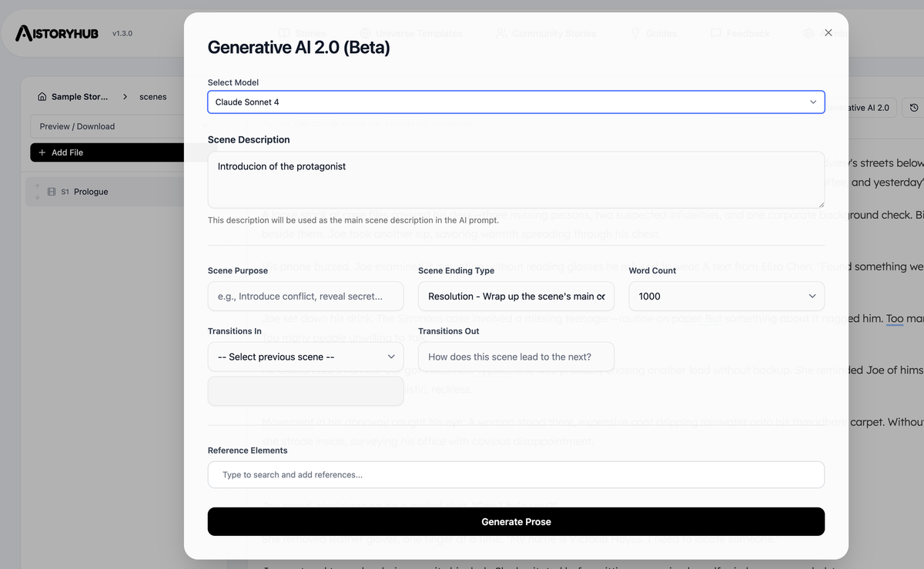Move the Prologue scene up using the arrow
The height and width of the screenshot is (569, 924).
[37, 186]
